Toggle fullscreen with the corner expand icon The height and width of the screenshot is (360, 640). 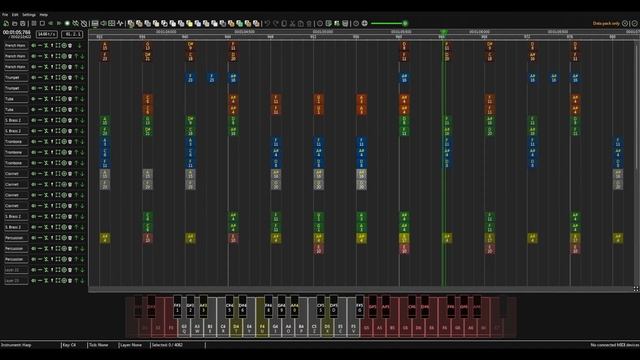pos(636,289)
